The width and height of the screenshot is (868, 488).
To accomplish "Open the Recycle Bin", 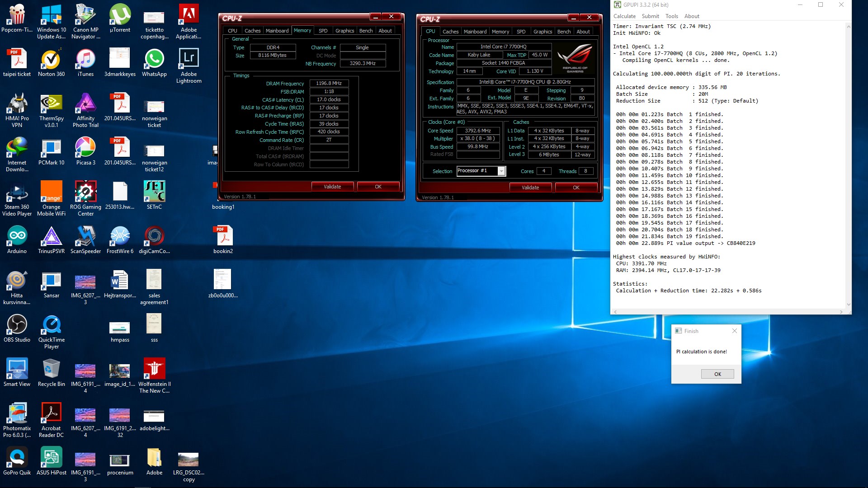I will tap(51, 373).
